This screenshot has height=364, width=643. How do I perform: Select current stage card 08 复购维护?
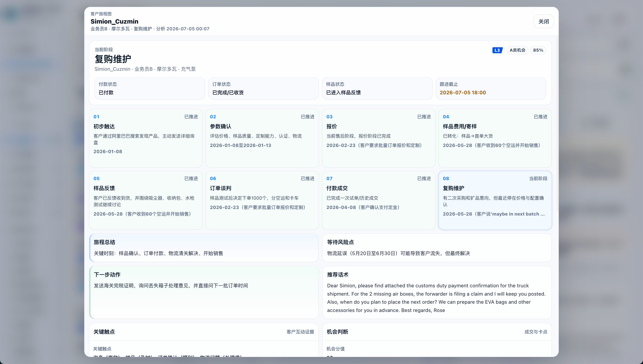[495, 200]
